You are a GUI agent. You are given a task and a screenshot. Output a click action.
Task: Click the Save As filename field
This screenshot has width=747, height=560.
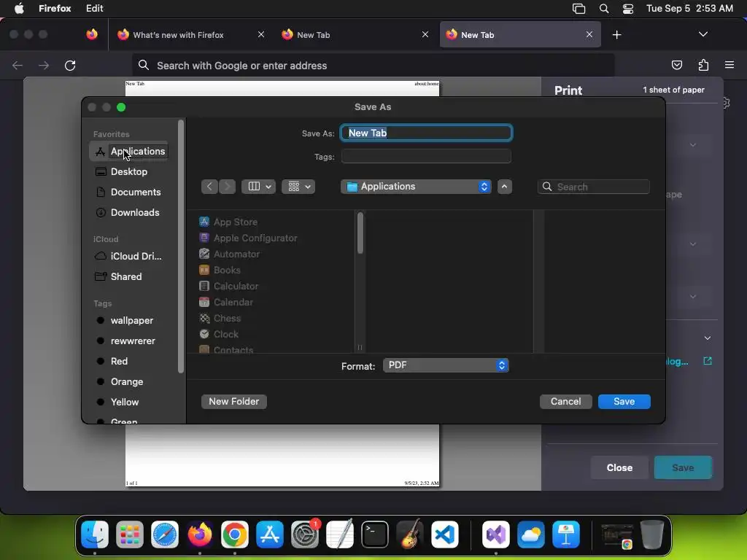pos(426,133)
